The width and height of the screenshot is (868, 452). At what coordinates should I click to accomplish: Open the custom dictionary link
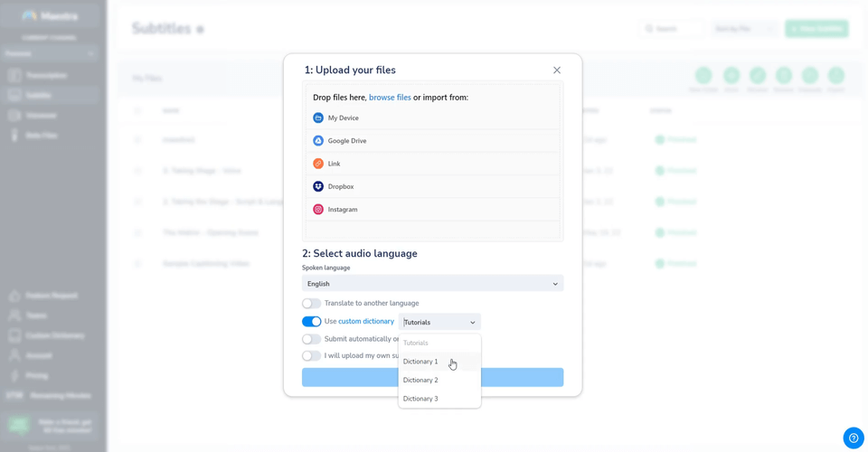tap(366, 322)
